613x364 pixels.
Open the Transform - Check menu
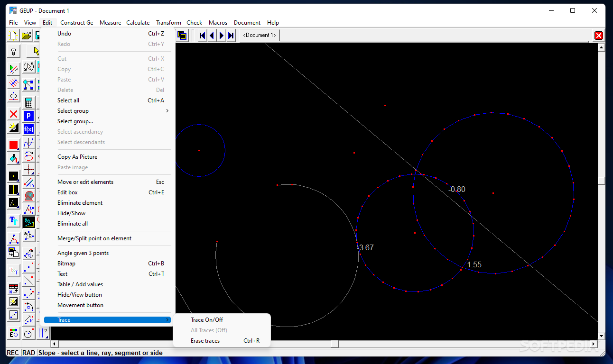point(179,22)
